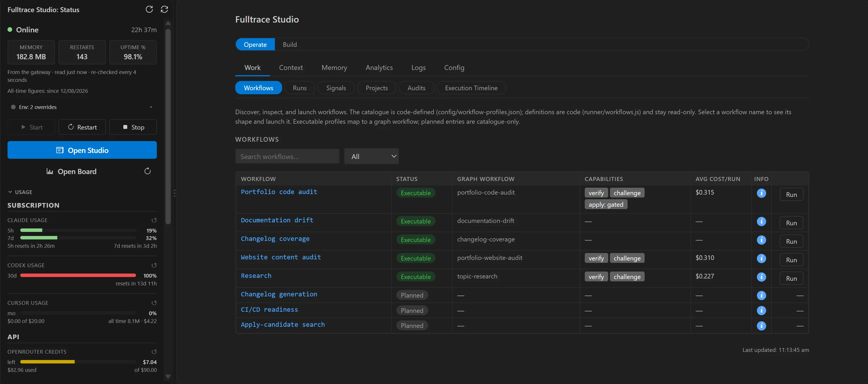Expand Env: 2 overrides section

(82, 107)
